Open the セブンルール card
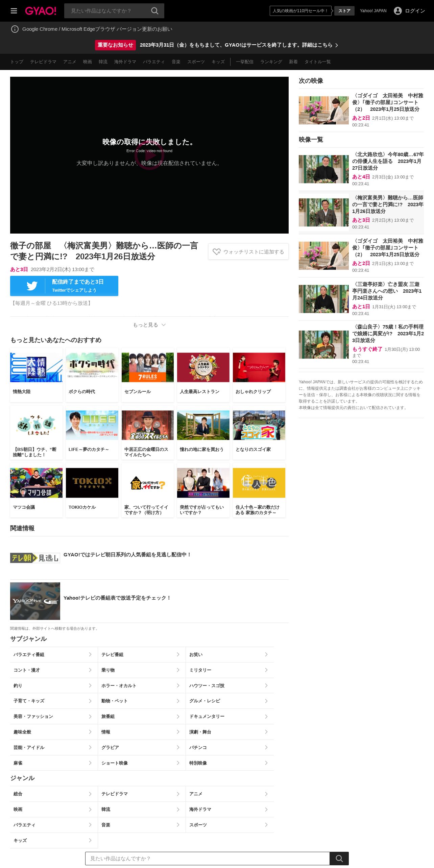434x868 pixels. [x=148, y=375]
